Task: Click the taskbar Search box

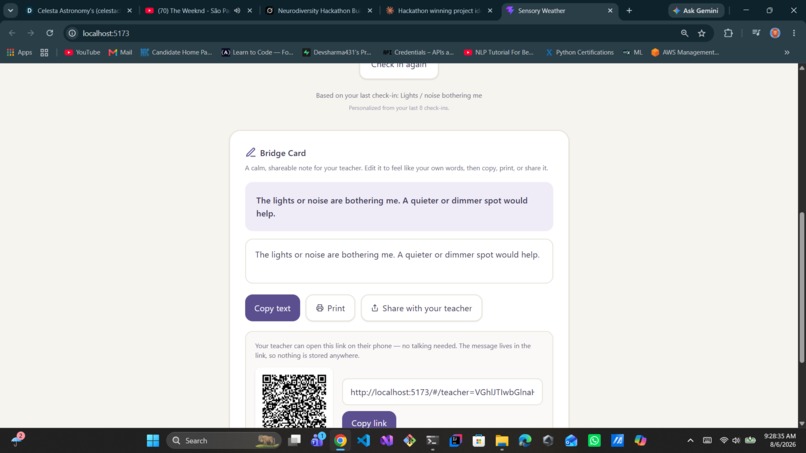Action: 224,441
